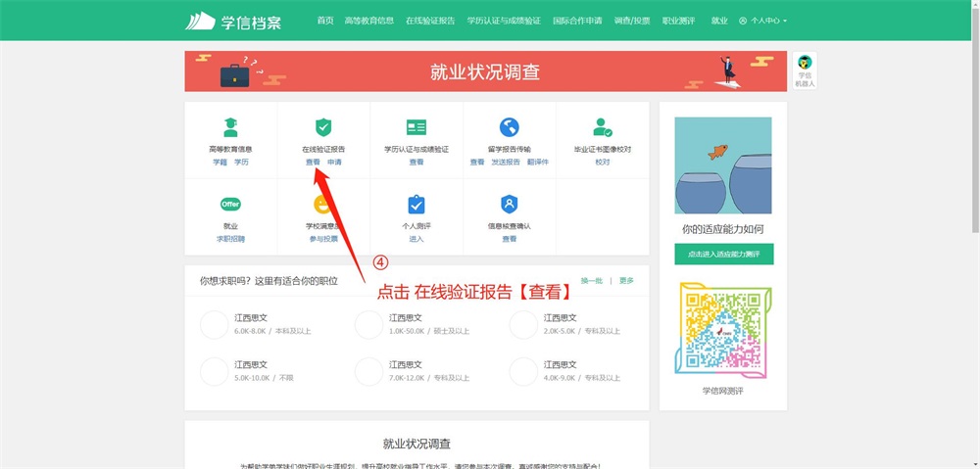Click 查看 under 在线验证报告
Screen dimensions: 980x469
click(x=313, y=162)
